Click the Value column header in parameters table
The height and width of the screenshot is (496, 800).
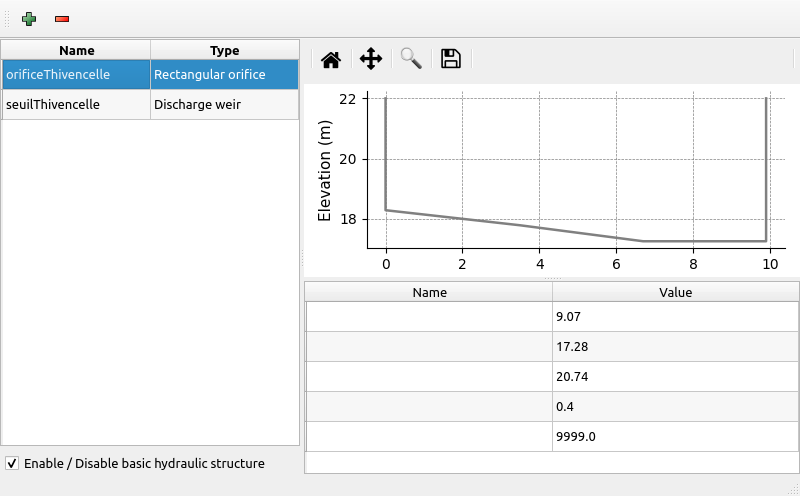(675, 293)
